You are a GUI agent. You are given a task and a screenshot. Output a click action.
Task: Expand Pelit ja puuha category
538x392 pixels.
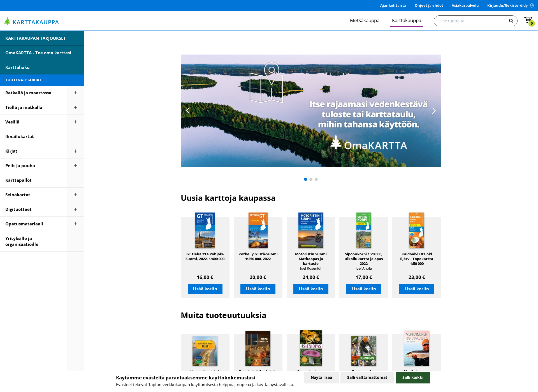(x=75, y=165)
